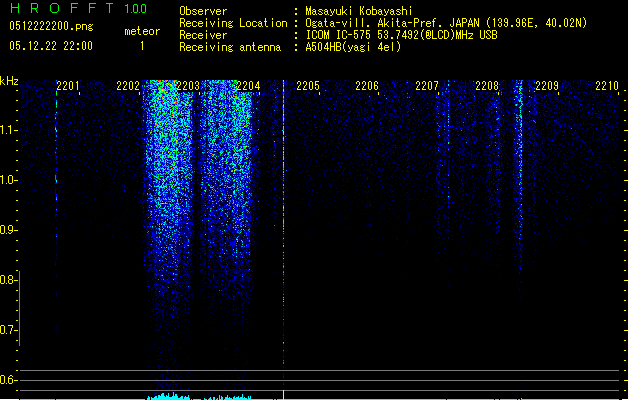Click the 'Observer' field label
This screenshot has height=400, width=629.
tap(203, 11)
